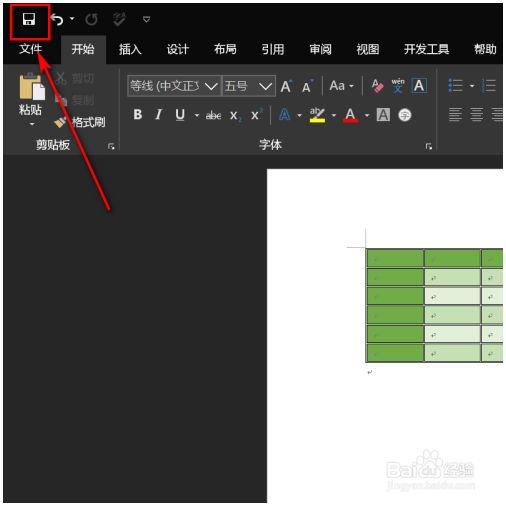Toggle strikethrough abc formatting

(x=213, y=115)
